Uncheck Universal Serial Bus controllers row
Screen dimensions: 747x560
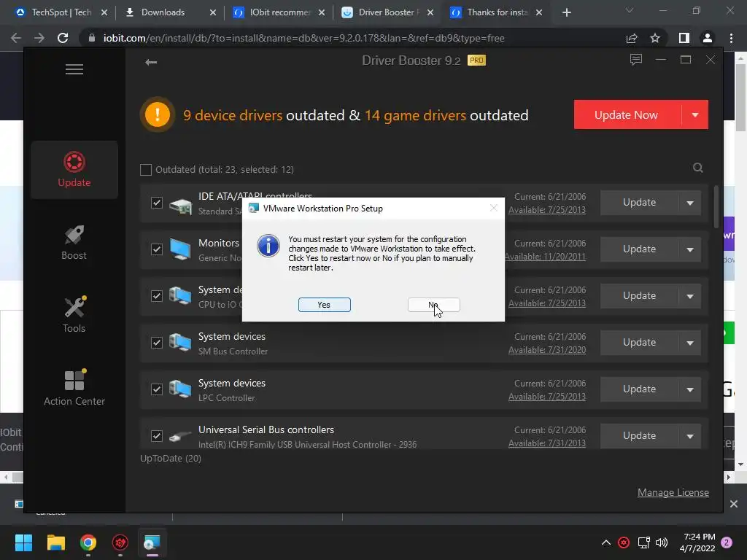(157, 436)
